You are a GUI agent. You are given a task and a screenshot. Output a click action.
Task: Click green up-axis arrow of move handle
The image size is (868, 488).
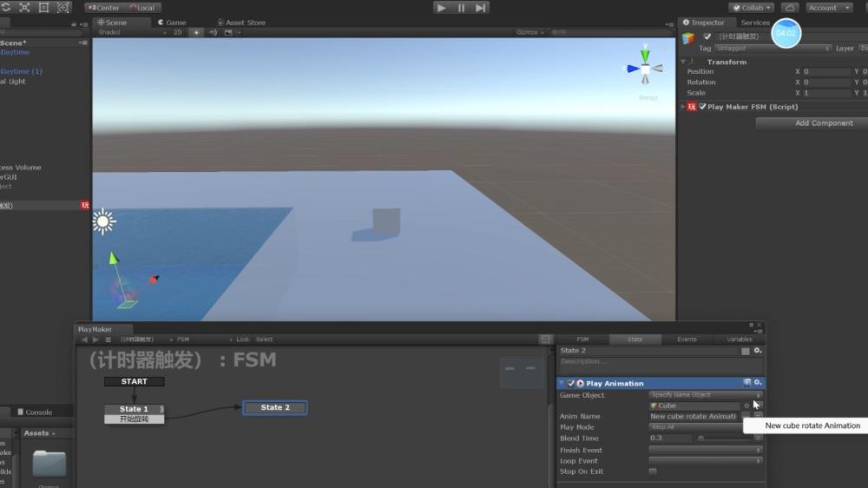(x=114, y=258)
